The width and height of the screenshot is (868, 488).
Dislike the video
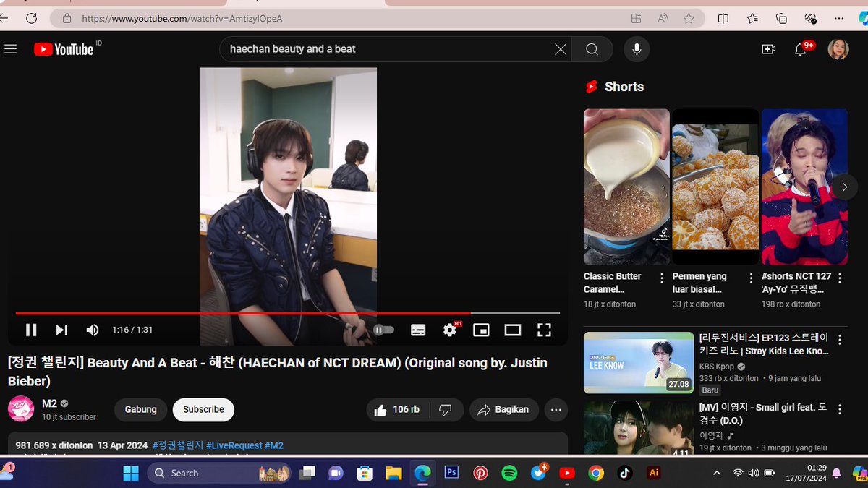[x=446, y=409]
